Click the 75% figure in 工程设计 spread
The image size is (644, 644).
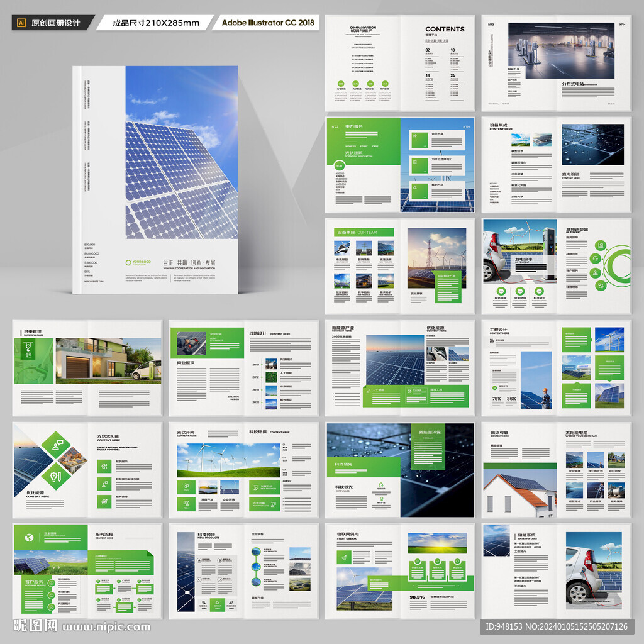(497, 399)
